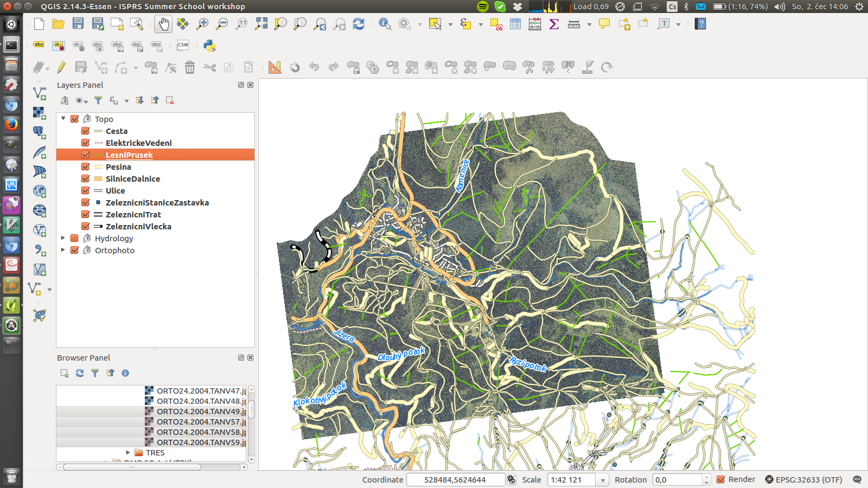The height and width of the screenshot is (488, 868).
Task: Toggle Ulice layer checkbox
Action: pos(86,190)
